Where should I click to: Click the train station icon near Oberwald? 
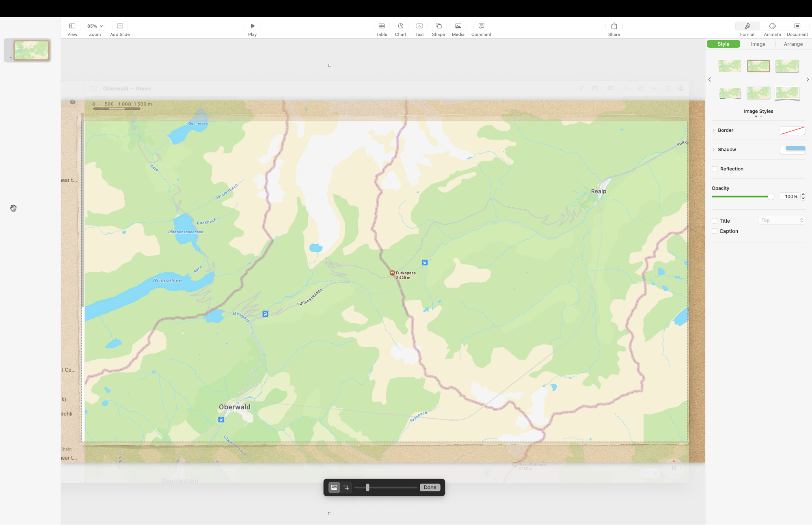(x=221, y=420)
